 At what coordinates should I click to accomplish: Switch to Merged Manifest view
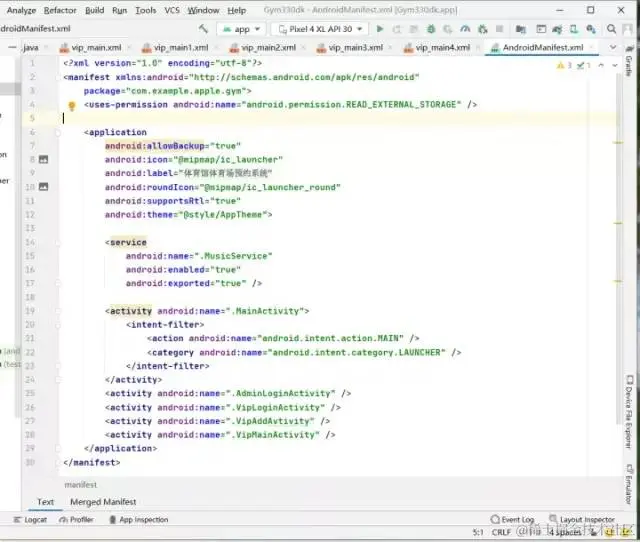103,502
